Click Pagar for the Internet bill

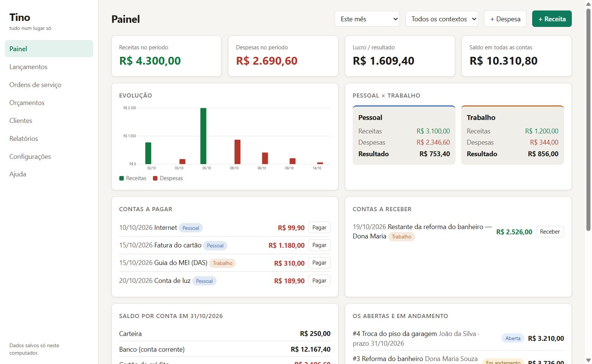(x=319, y=228)
